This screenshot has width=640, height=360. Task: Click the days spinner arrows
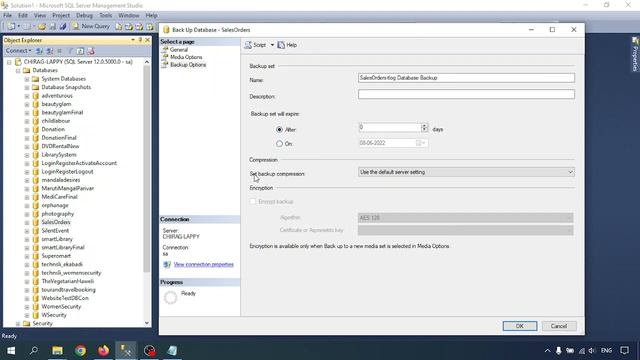(x=424, y=127)
